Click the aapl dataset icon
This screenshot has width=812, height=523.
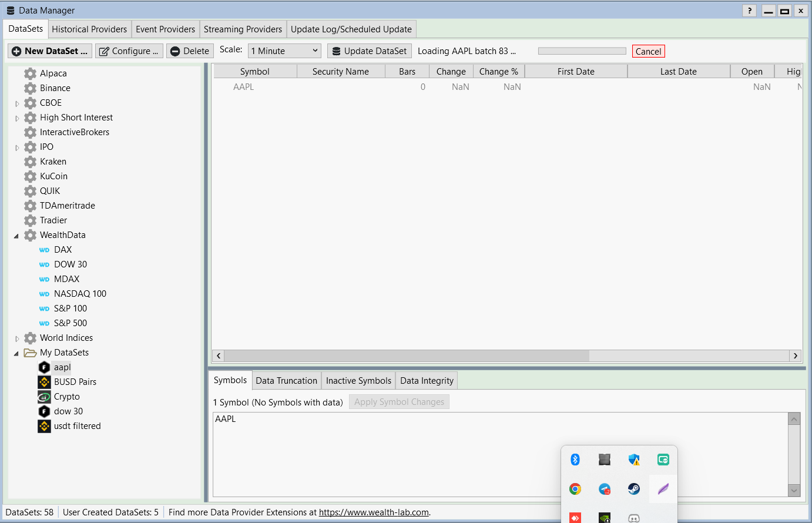tap(44, 367)
